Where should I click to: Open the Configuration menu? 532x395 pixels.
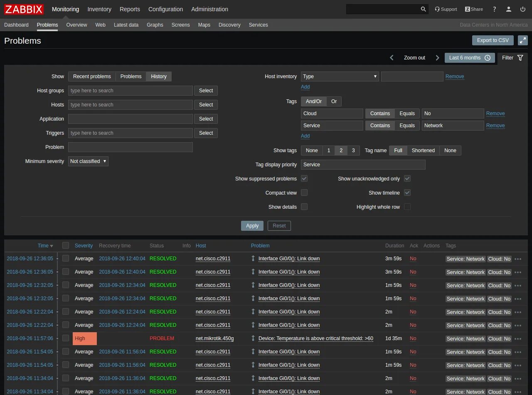(x=165, y=9)
